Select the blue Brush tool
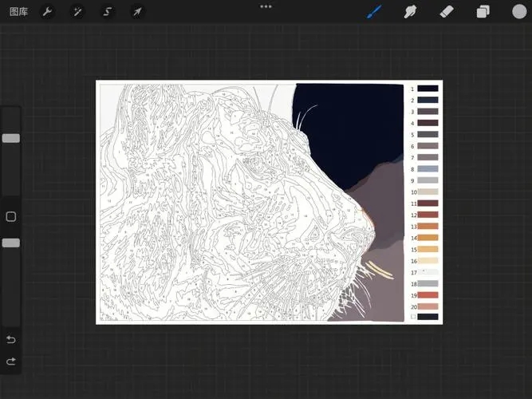The image size is (532, 399). (374, 11)
